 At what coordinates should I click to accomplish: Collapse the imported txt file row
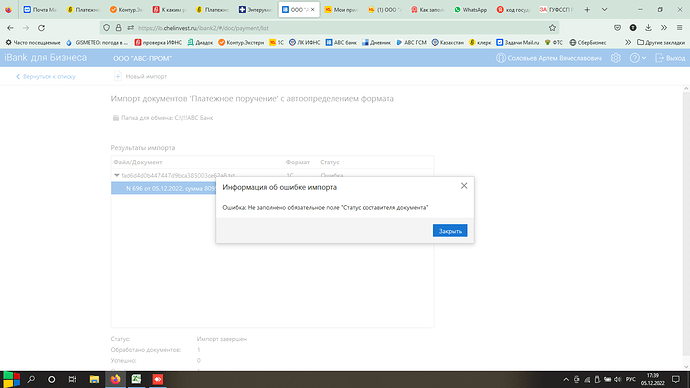[117, 176]
